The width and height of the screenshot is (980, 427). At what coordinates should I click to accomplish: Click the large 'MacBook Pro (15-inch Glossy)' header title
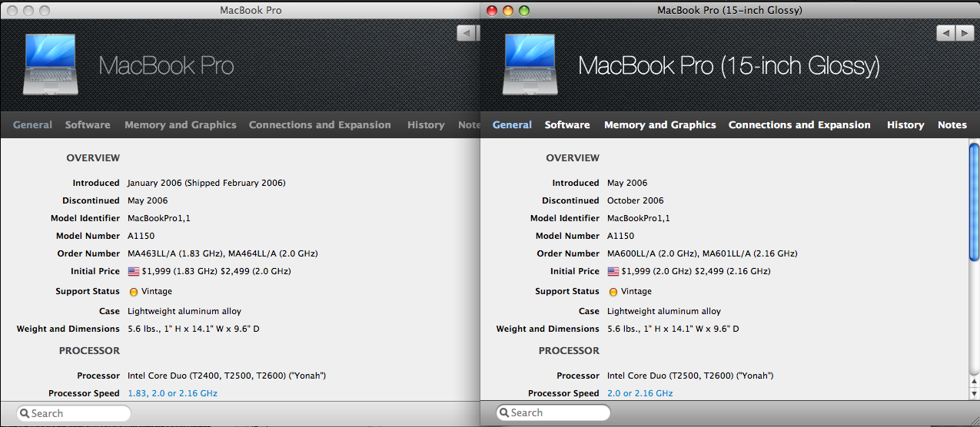point(729,65)
